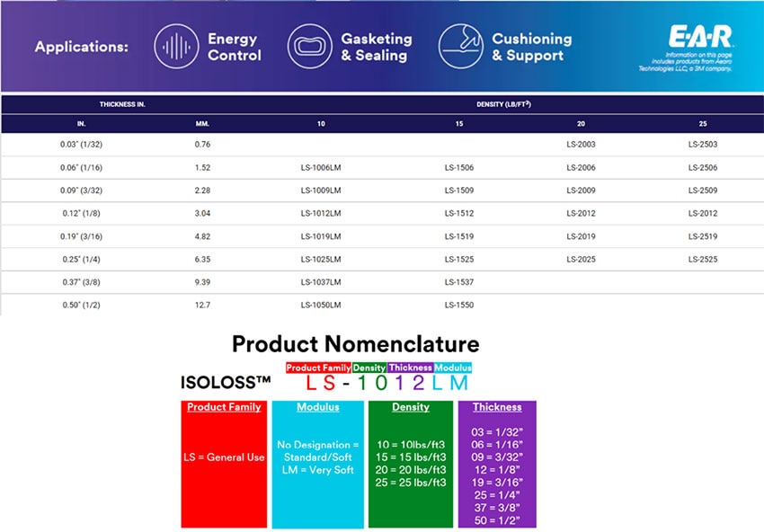The height and width of the screenshot is (532, 764).
Task: Click the Gasketing & Sealing gasket icon
Action: [310, 47]
